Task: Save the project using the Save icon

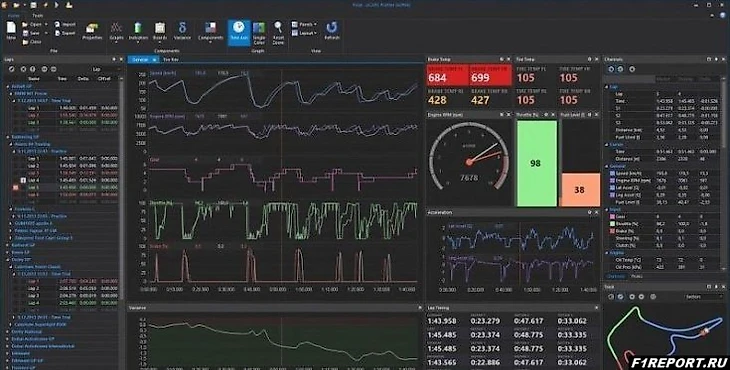Action: coord(25,33)
